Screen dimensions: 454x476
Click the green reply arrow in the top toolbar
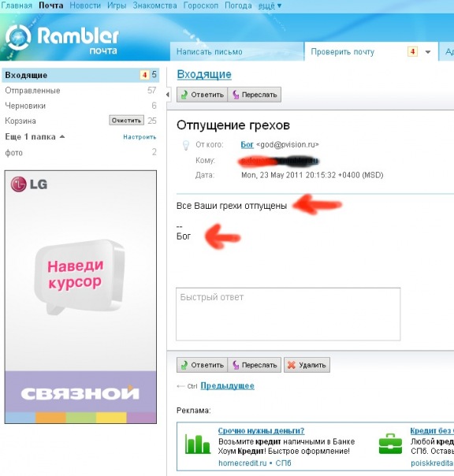coord(184,95)
